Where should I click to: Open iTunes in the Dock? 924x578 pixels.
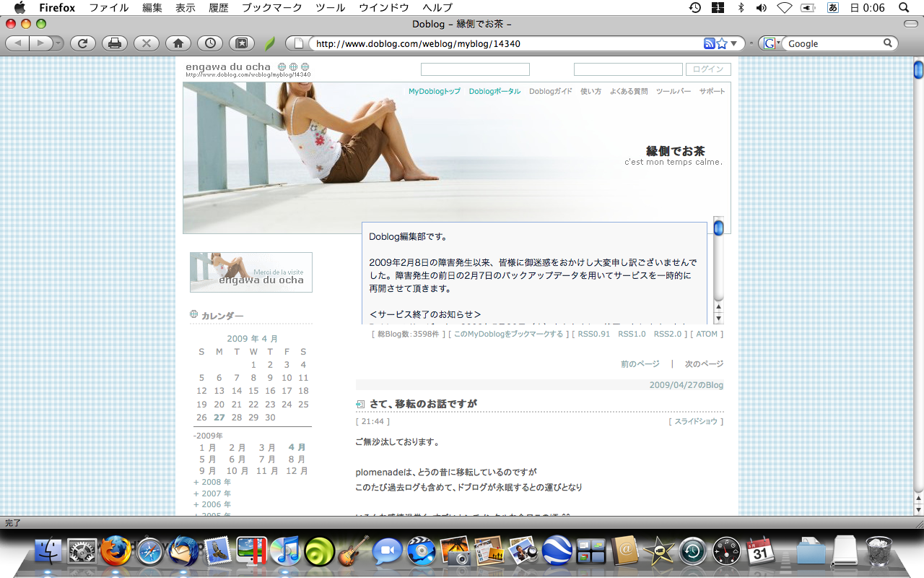coord(285,551)
